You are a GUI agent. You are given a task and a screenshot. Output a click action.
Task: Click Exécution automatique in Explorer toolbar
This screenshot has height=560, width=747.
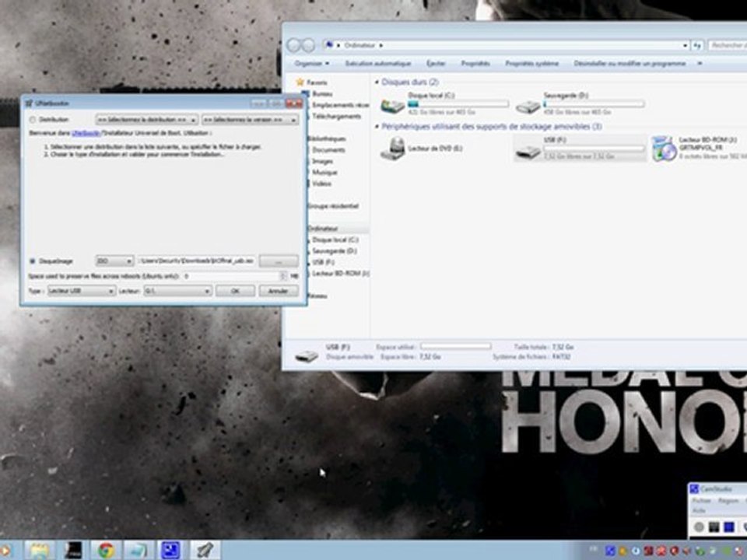coord(378,63)
